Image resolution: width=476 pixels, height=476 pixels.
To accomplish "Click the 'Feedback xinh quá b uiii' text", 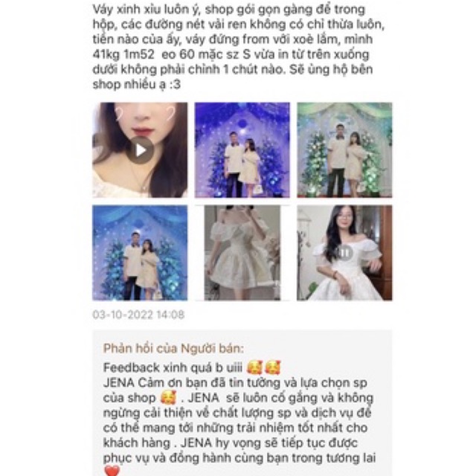I will (x=173, y=367).
